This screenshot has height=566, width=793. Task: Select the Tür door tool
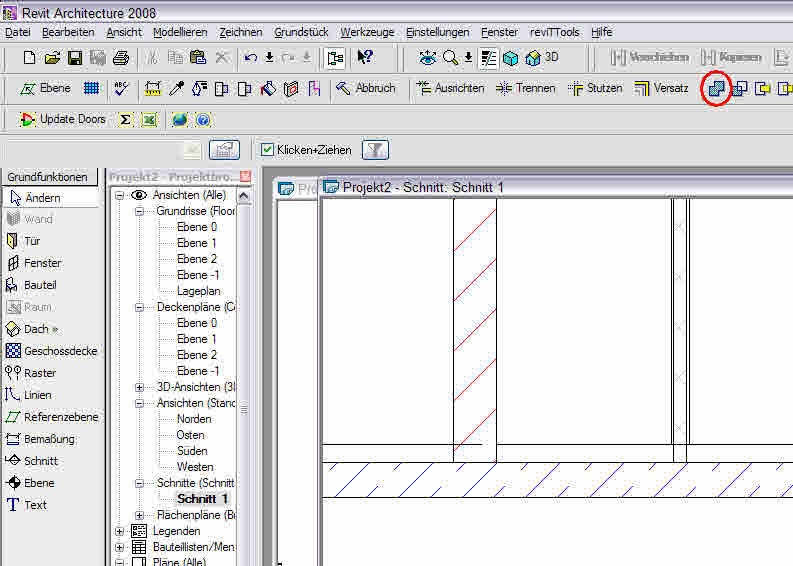click(x=24, y=241)
